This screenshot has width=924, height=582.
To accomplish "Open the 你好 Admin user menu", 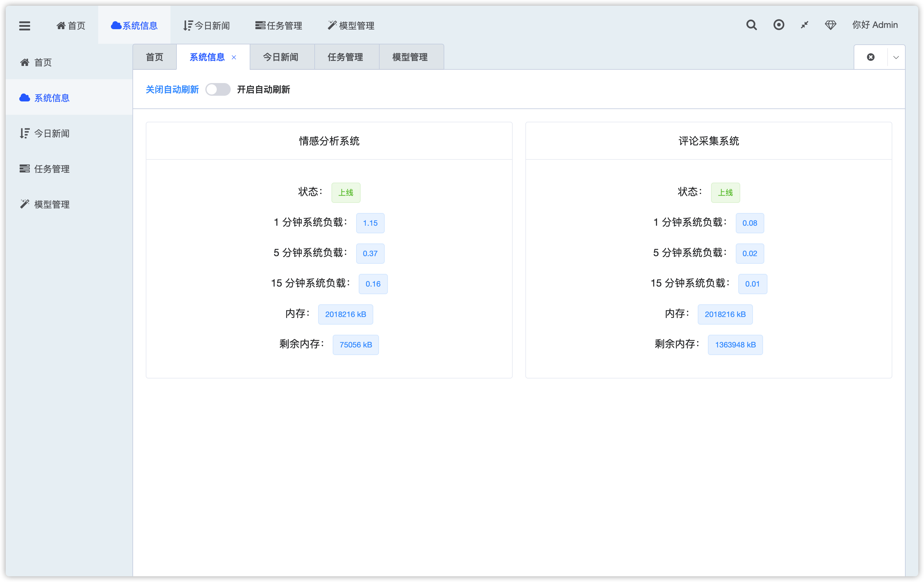I will click(875, 25).
